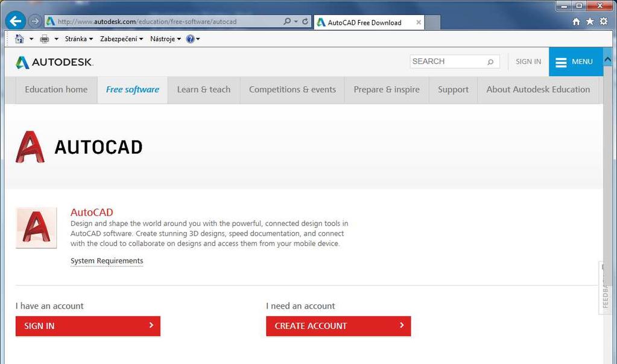Open Favorites star icon
The height and width of the screenshot is (364, 617).
coord(590,21)
